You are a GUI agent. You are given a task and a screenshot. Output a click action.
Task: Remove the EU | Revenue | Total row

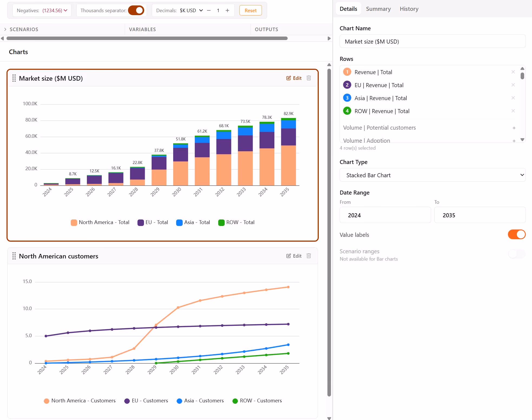click(513, 85)
